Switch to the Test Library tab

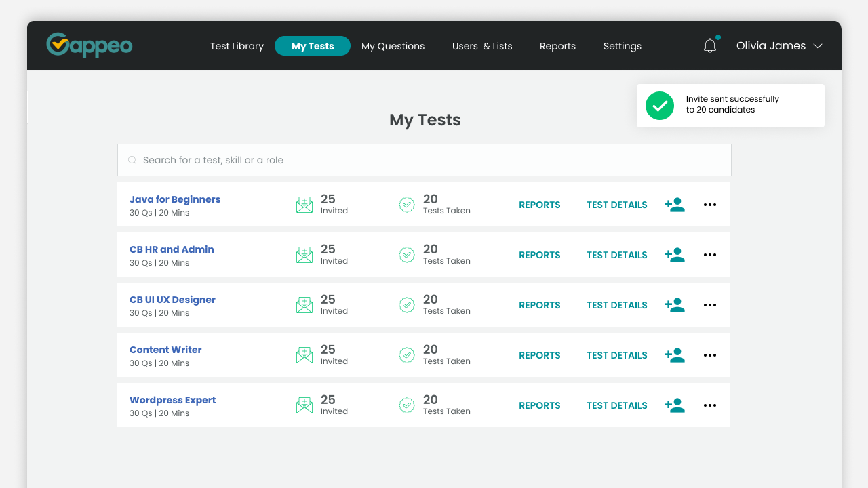237,46
